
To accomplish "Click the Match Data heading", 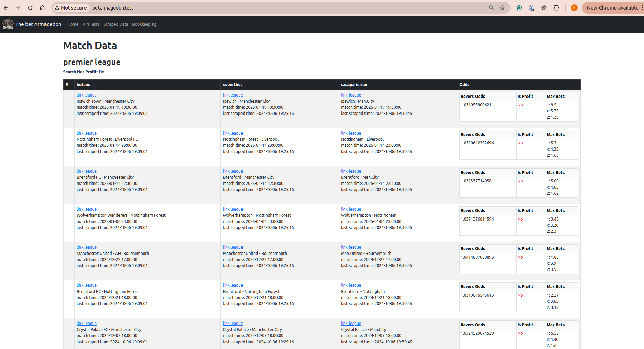I will [90, 46].
